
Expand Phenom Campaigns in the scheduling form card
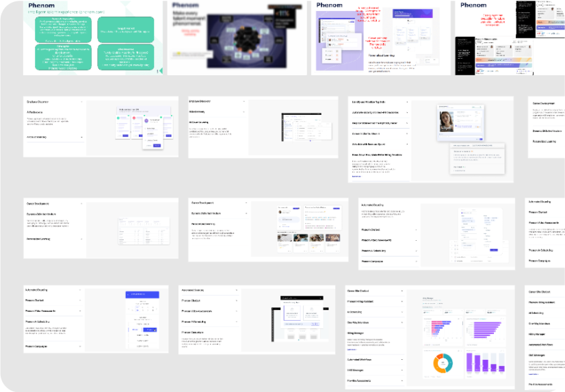coord(389,261)
